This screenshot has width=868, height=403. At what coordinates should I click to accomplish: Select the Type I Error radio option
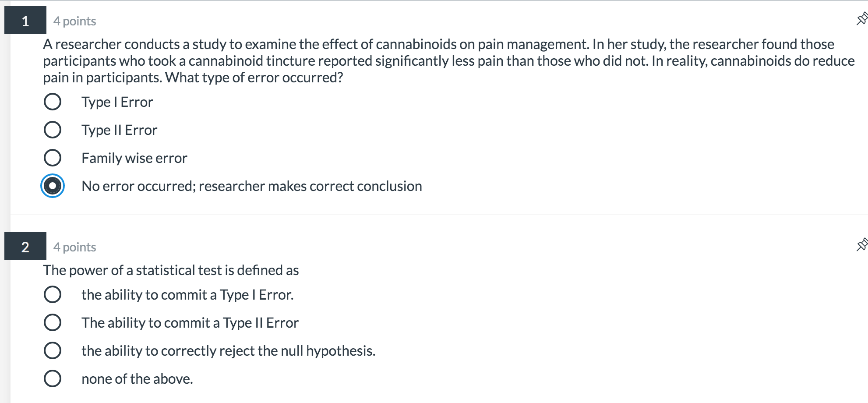click(53, 102)
